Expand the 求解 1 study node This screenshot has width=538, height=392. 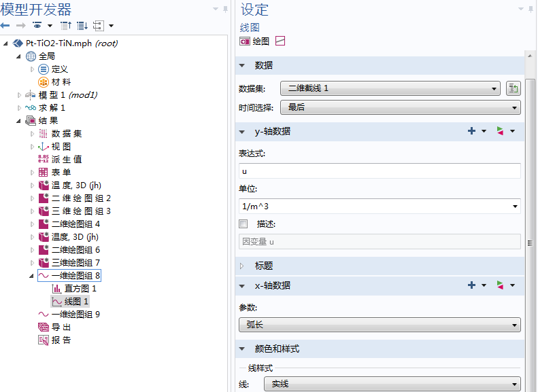point(19,108)
